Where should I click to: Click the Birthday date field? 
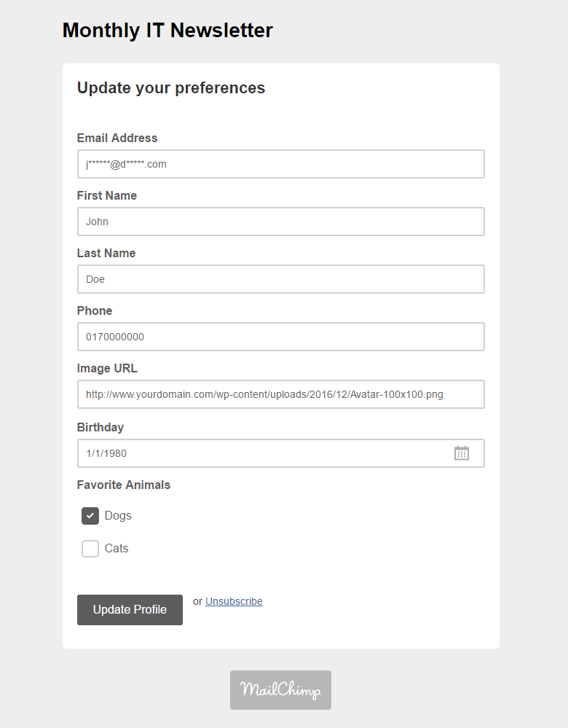(x=281, y=453)
